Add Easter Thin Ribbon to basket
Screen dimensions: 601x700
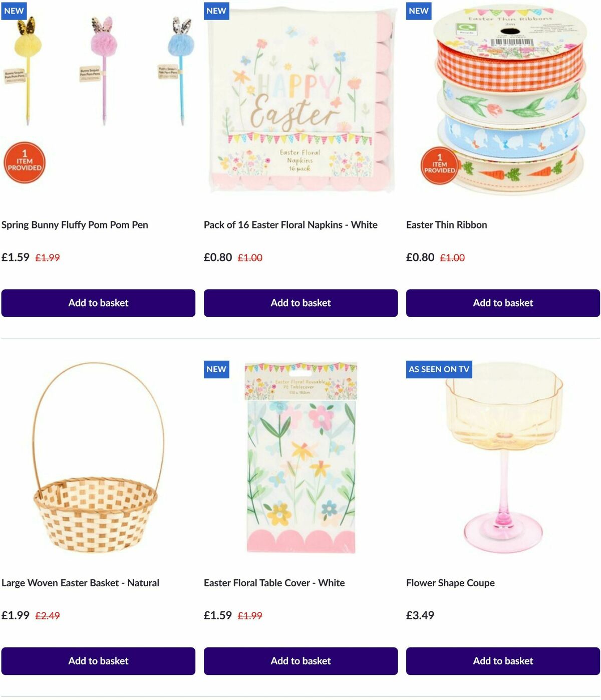pyautogui.click(x=503, y=303)
